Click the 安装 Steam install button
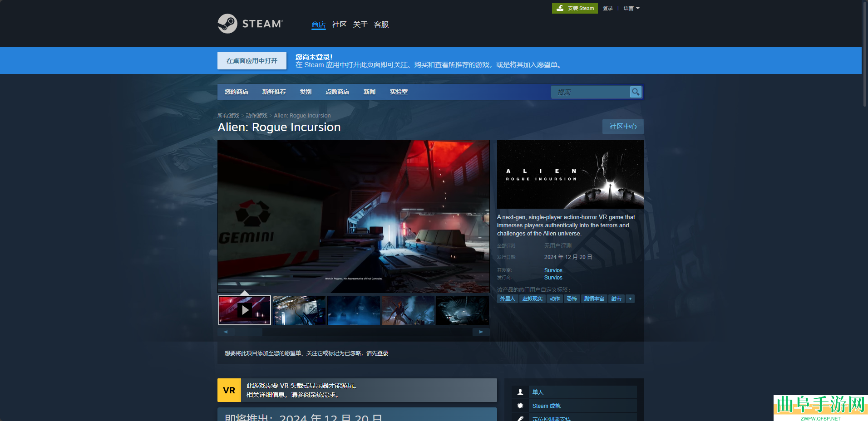868x421 pixels. tap(575, 8)
